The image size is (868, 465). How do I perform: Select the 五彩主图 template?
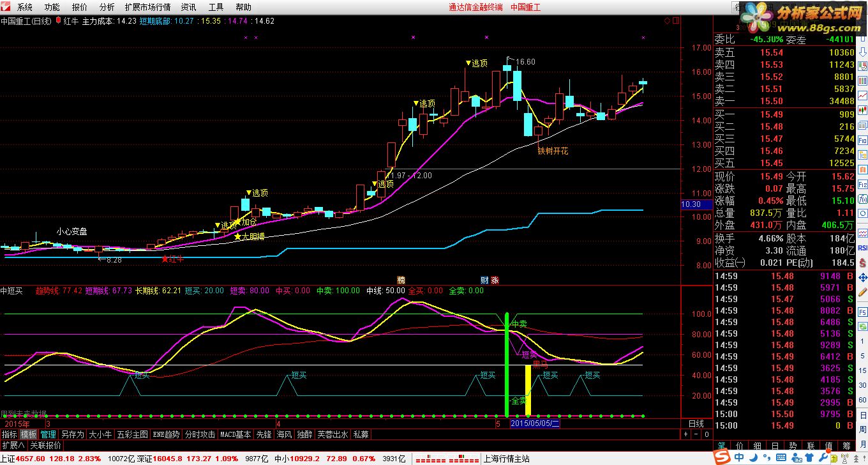[132, 434]
